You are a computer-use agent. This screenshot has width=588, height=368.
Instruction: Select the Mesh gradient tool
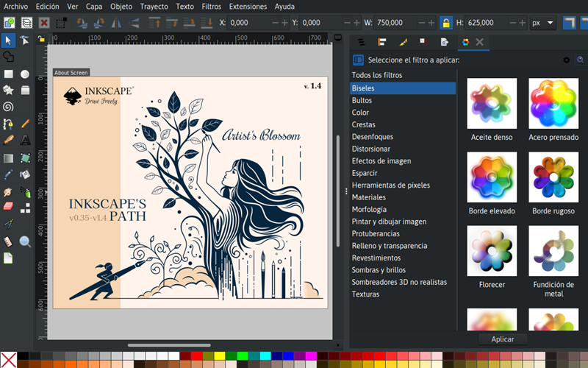pos(25,158)
